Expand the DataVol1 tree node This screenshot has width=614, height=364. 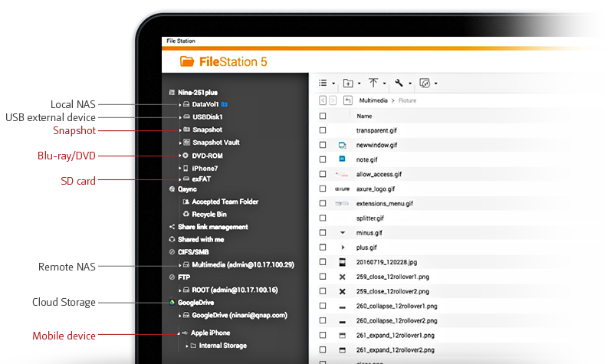[180, 104]
